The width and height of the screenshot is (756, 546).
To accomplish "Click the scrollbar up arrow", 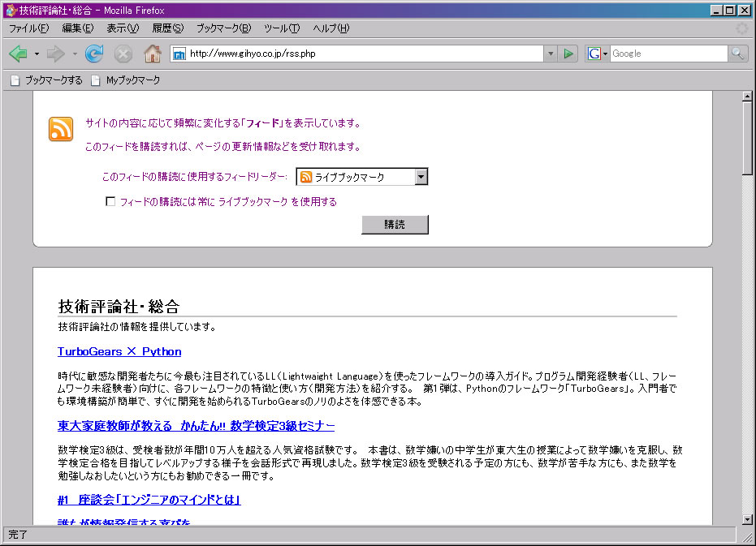I will tap(747, 97).
